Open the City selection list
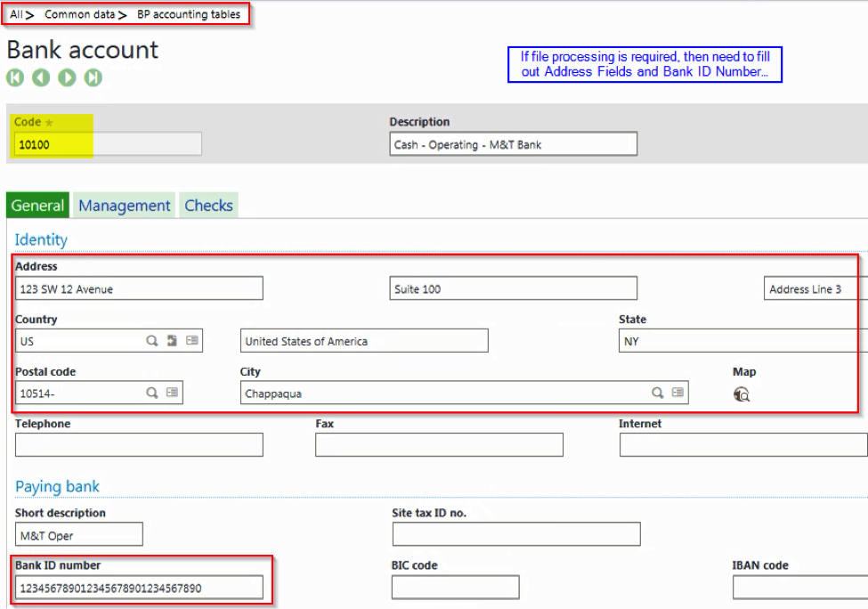The image size is (868, 609). (x=677, y=393)
